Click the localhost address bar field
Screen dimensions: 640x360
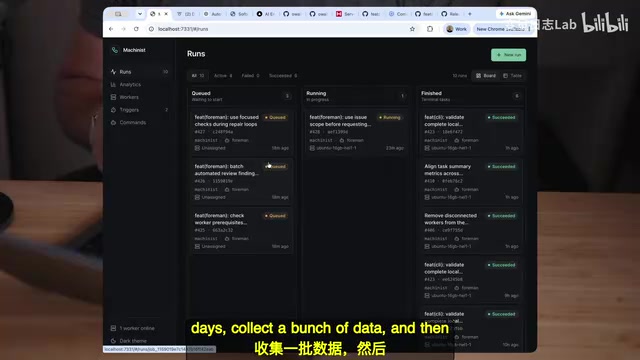pos(282,29)
